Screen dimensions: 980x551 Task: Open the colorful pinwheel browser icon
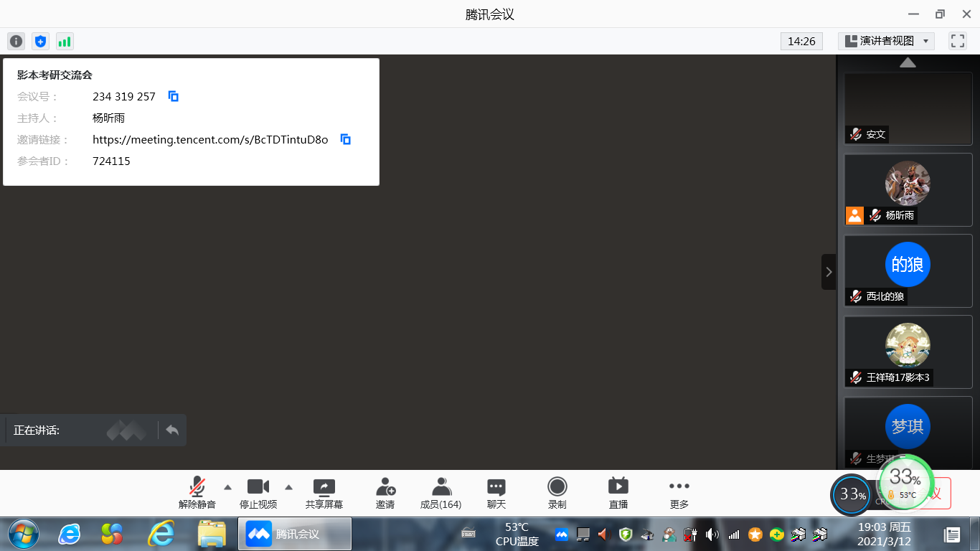pos(112,534)
